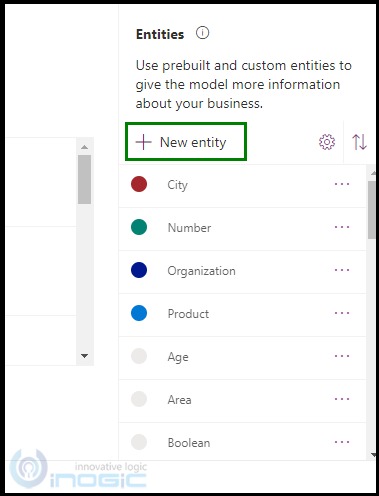The image size is (379, 496).
Task: Open more options for Boolean entity
Action: pos(342,442)
